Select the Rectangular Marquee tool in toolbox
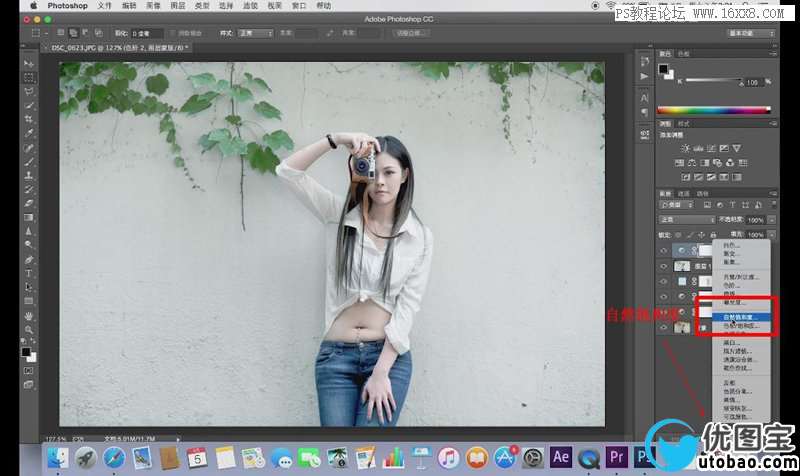 [x=29, y=78]
